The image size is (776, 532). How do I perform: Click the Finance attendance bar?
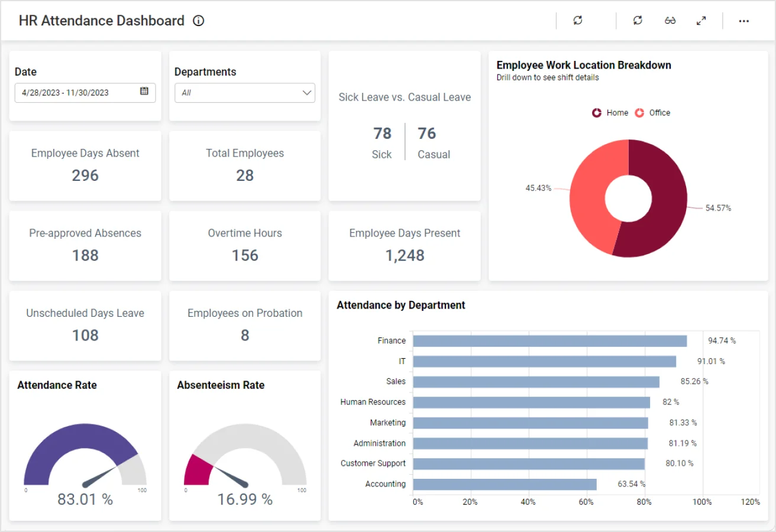tap(549, 341)
